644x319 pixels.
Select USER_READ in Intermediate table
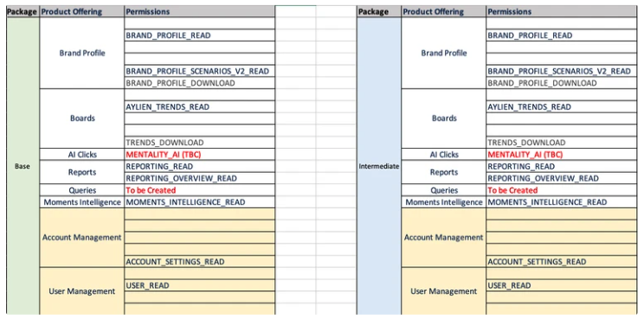tap(562, 285)
